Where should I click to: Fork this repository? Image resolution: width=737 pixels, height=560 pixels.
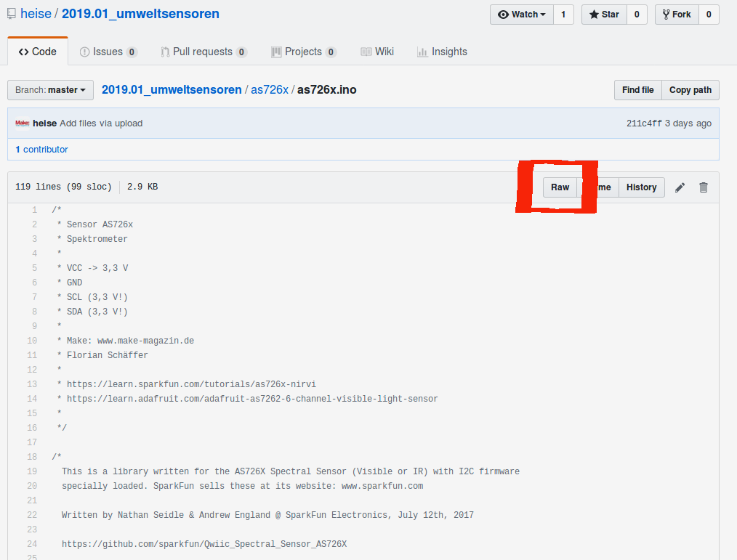click(x=677, y=15)
